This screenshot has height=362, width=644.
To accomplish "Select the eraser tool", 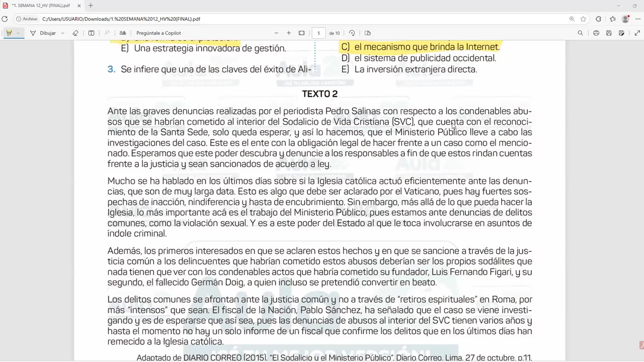I will point(75,33).
